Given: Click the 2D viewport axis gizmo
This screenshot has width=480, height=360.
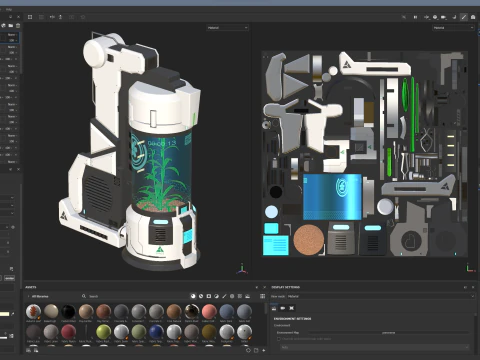Looking at the screenshot, I should click(x=470, y=268).
